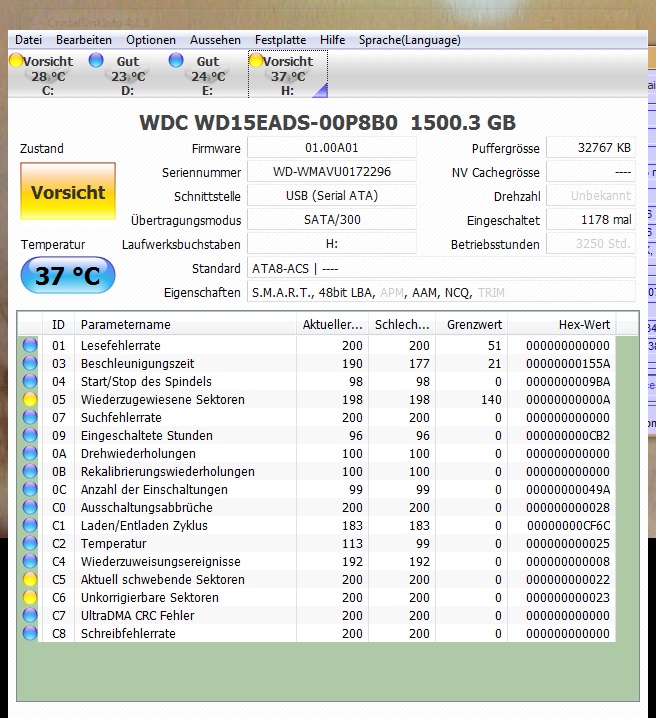Viewport: 656px width, 718px height.
Task: Click the Standard field ATA8-ACS
Action: tap(441, 268)
